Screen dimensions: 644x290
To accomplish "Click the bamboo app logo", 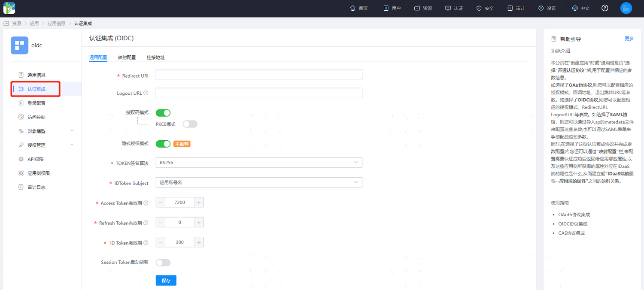I will (9, 8).
